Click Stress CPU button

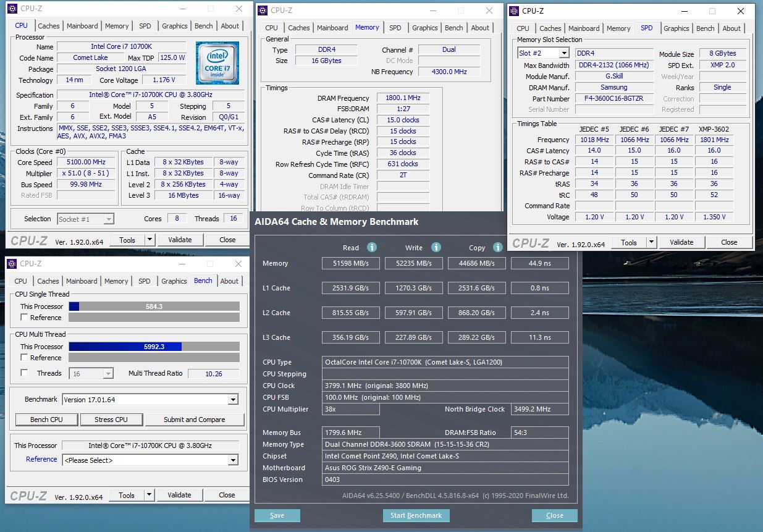click(111, 420)
